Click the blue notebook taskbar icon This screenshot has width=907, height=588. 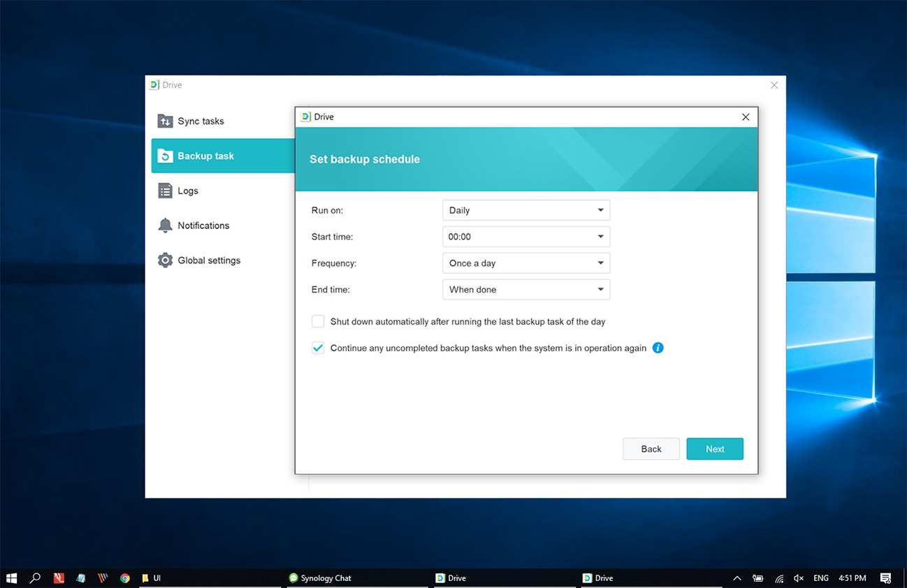[x=81, y=578]
